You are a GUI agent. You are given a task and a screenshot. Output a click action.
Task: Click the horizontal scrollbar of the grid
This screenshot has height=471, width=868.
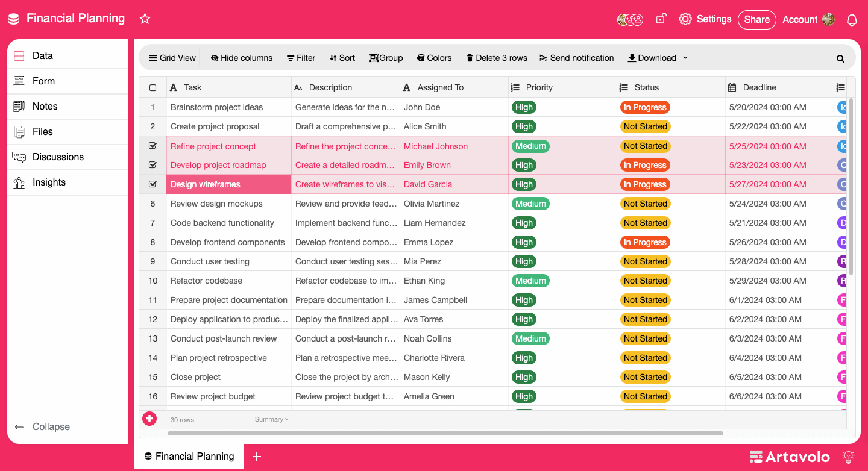click(x=445, y=433)
